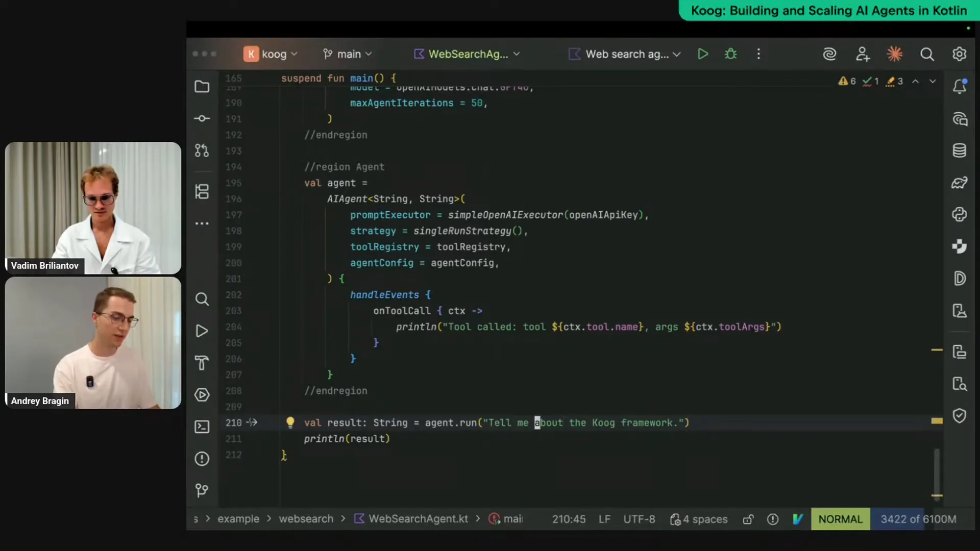Screen dimensions: 980x551
Task: Click line number 202 in gutter
Action: coord(233,295)
